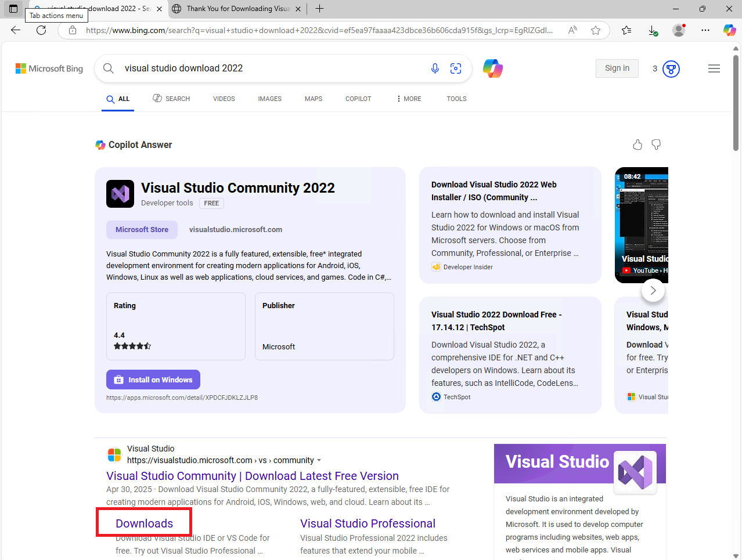Expand the MORE search options menu
742x560 pixels.
[x=409, y=99]
